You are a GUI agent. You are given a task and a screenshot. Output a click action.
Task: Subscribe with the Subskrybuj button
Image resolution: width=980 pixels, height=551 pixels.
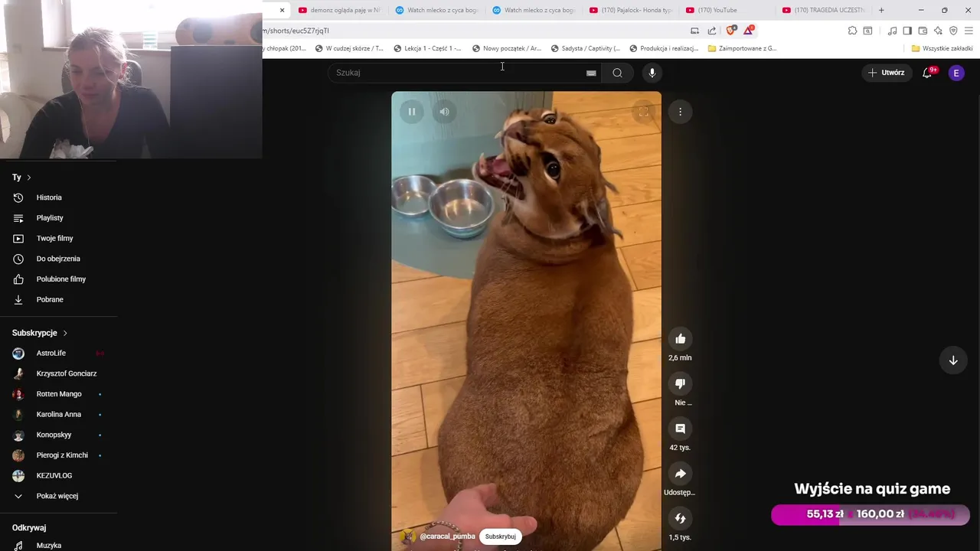pos(500,536)
